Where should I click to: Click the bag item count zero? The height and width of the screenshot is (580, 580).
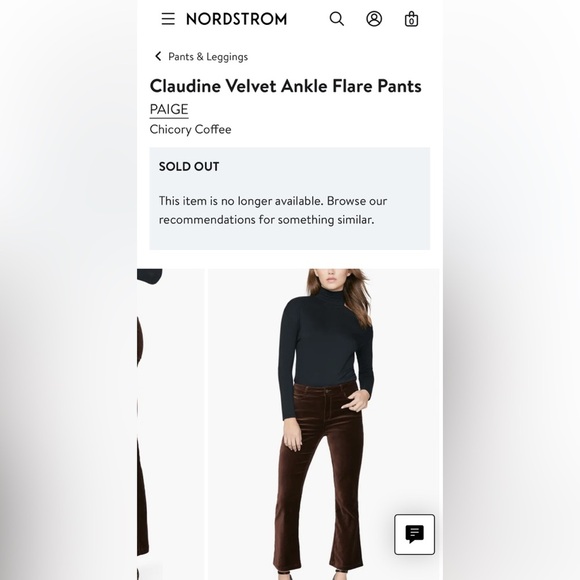411,21
